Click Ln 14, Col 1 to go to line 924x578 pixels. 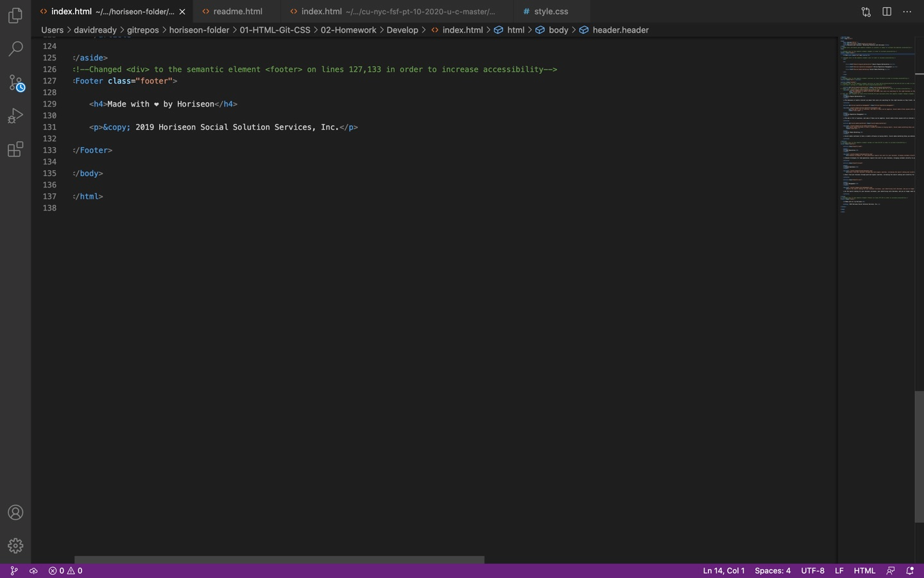724,570
